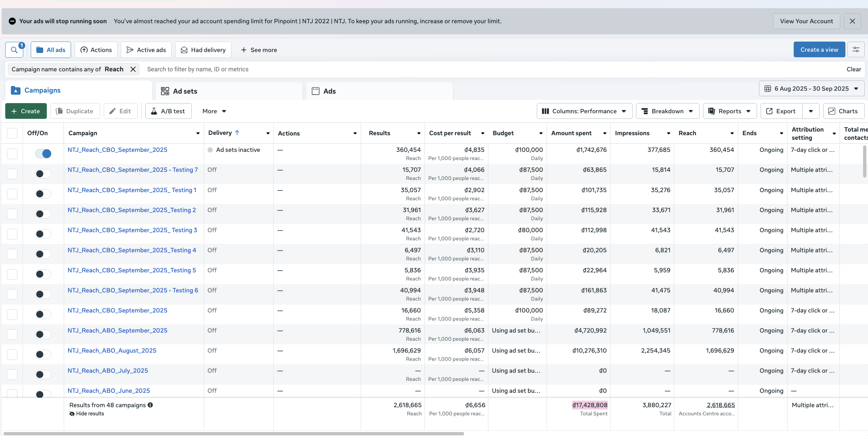Viewport: 868px width, 436px height.
Task: Check the select-all campaigns header checkbox
Action: 12,134
